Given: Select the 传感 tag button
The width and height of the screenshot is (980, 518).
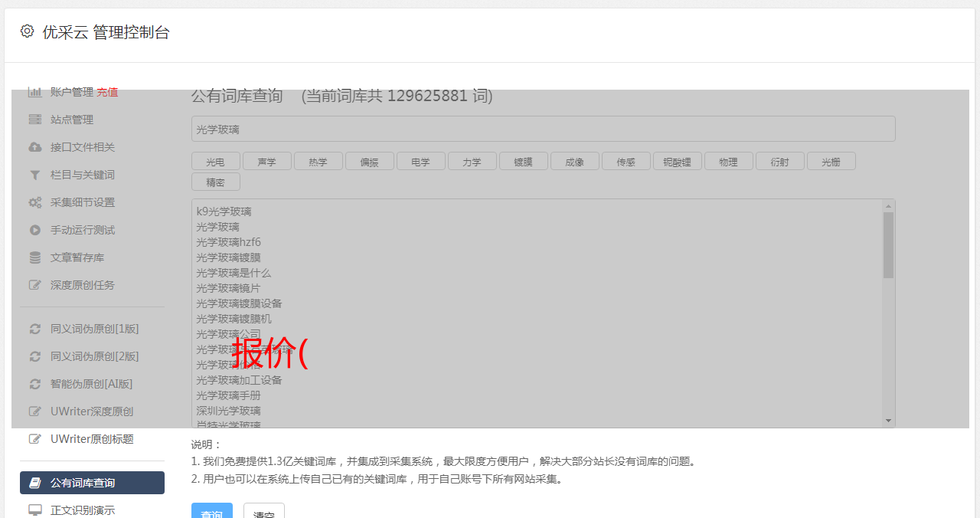Looking at the screenshot, I should pyautogui.click(x=626, y=162).
